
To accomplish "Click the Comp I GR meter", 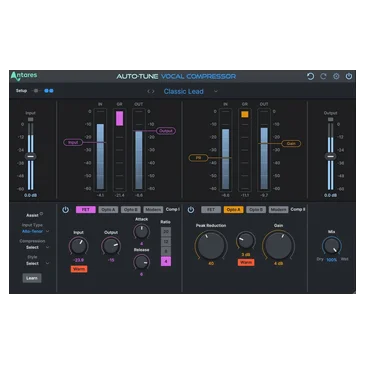I will pos(119,150).
